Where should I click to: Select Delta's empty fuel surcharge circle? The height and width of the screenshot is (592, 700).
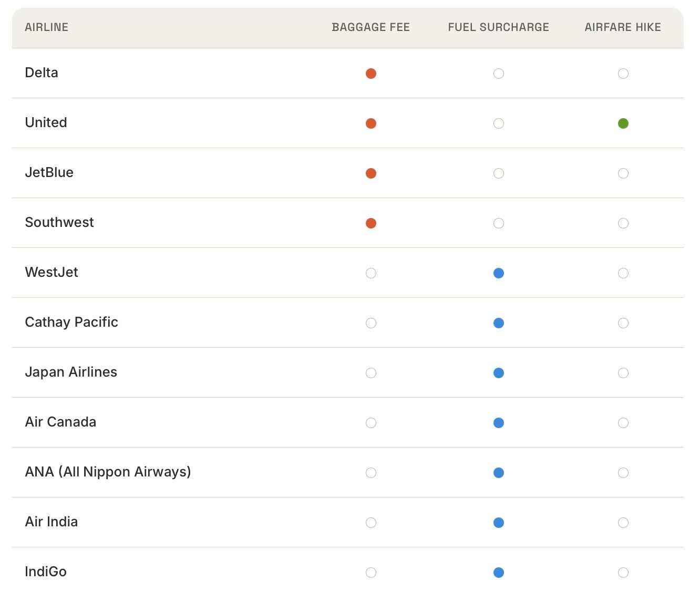(x=499, y=74)
